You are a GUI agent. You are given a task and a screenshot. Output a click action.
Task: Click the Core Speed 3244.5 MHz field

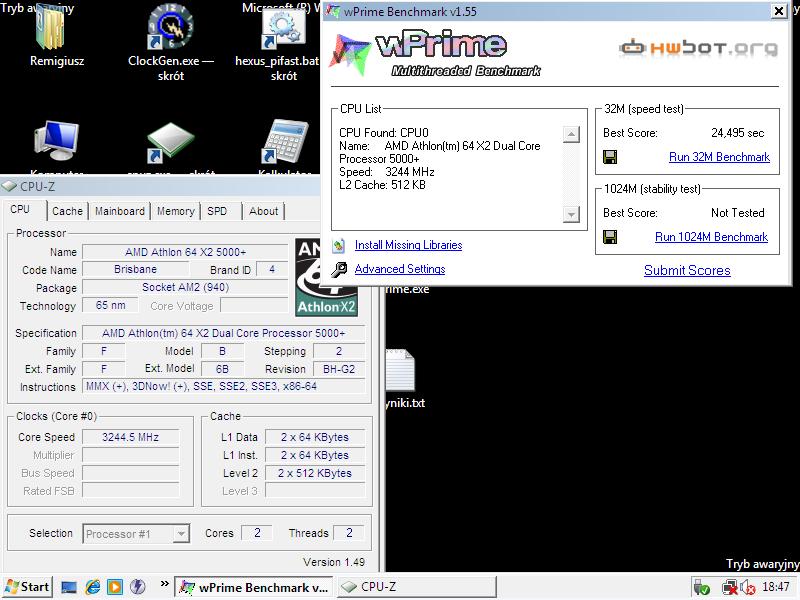(x=131, y=437)
